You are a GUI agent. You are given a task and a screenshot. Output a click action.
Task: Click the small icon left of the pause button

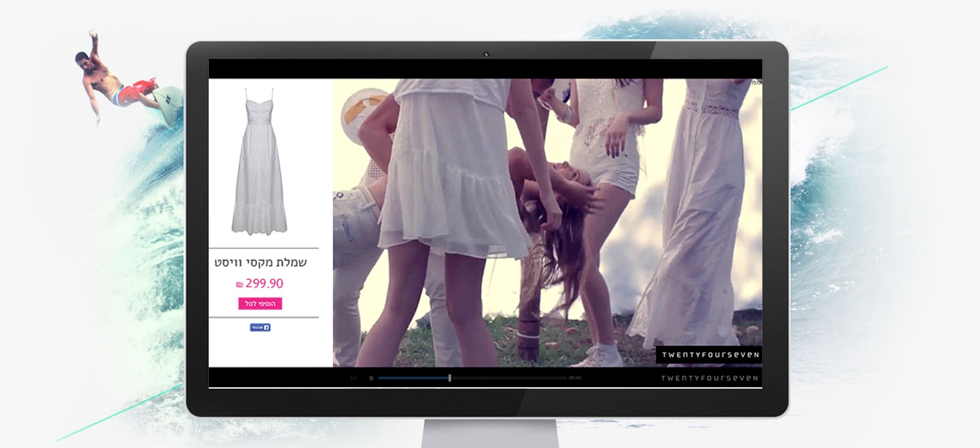353,378
